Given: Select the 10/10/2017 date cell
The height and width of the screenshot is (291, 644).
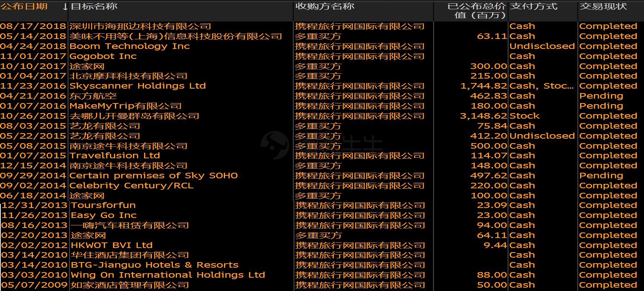Looking at the screenshot, I should [33, 66].
